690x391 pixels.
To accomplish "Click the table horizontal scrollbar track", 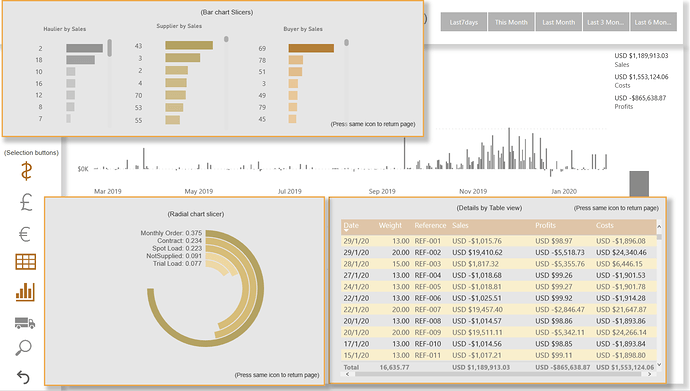I will click(498, 374).
